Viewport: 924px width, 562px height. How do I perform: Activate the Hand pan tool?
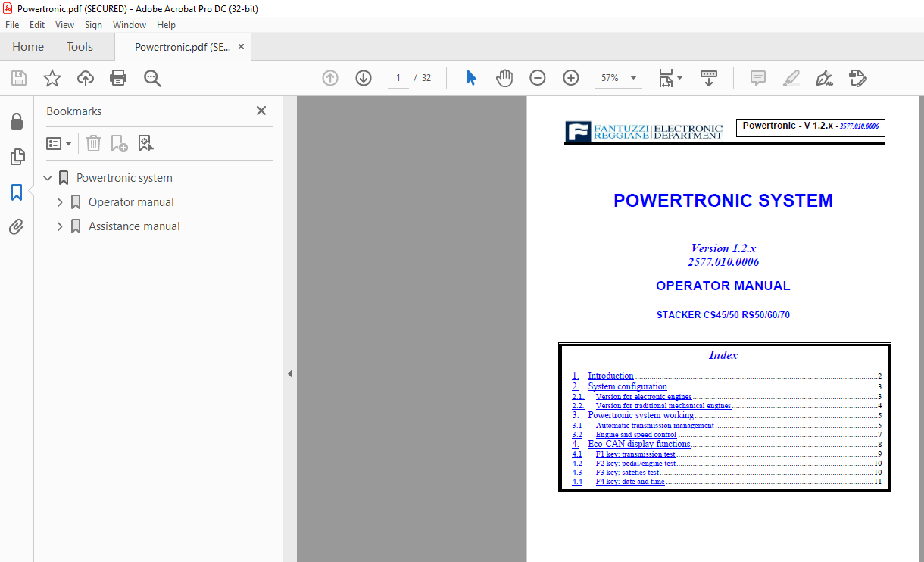pos(504,78)
